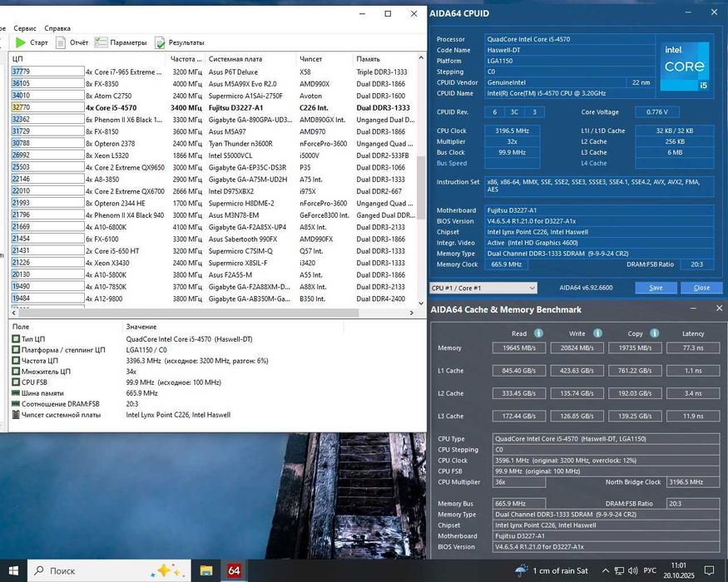
Task: Click the CPU Clock 3196.5 MHz field
Action: pos(513,131)
